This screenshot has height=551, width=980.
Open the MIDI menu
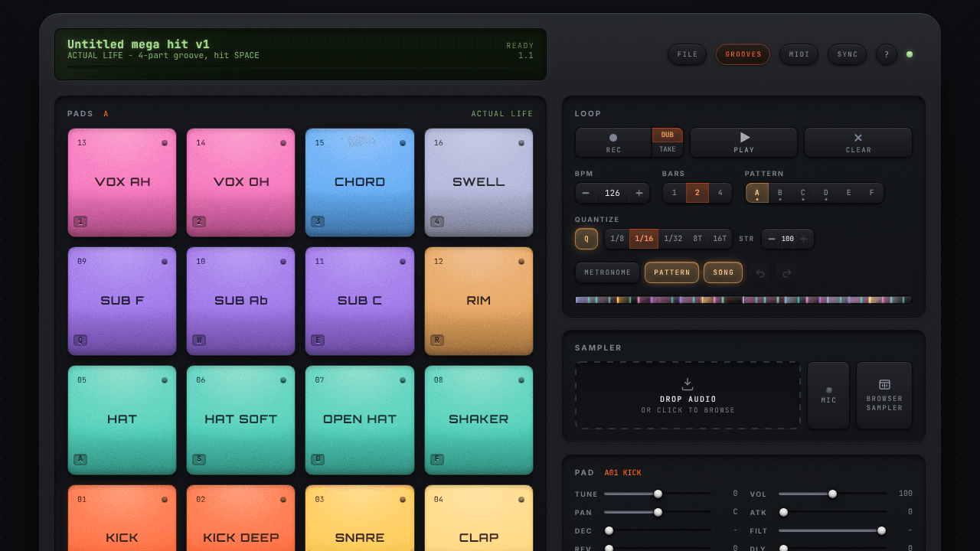coord(799,54)
